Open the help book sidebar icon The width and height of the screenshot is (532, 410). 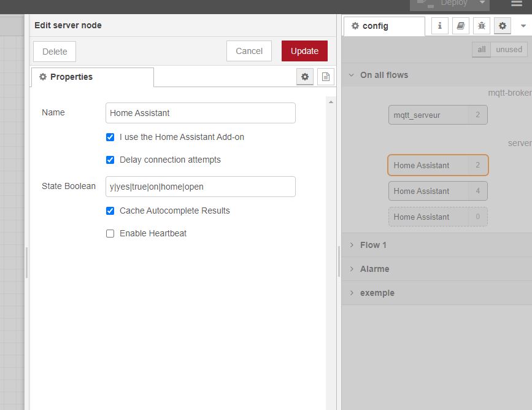pos(461,26)
